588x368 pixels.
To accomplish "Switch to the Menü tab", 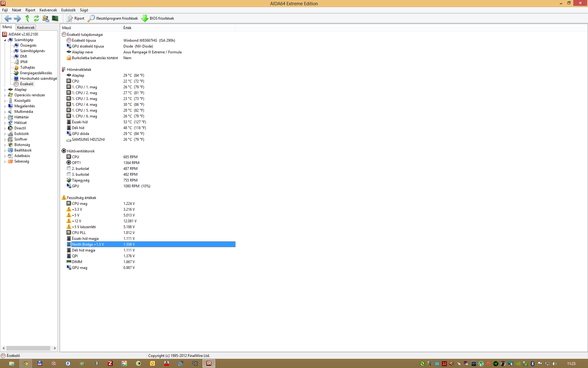I will click(7, 27).
